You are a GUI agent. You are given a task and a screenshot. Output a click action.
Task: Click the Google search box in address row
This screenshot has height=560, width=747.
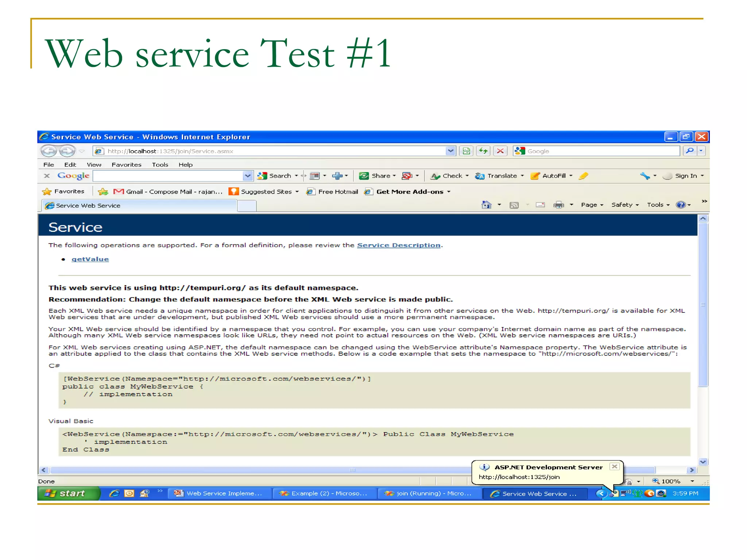pos(596,151)
